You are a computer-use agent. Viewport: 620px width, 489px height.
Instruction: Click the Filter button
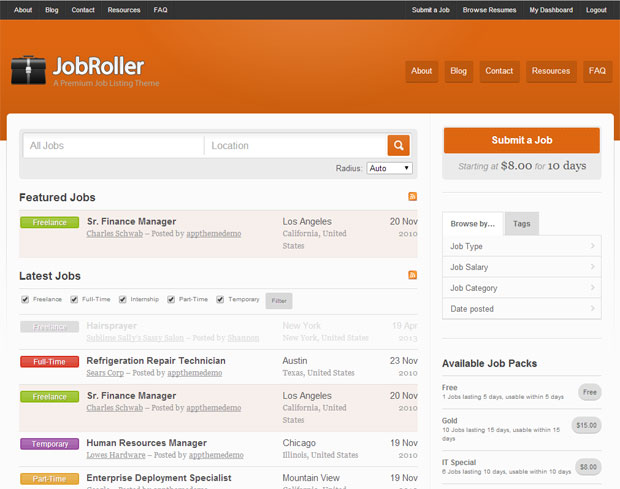[x=279, y=301]
